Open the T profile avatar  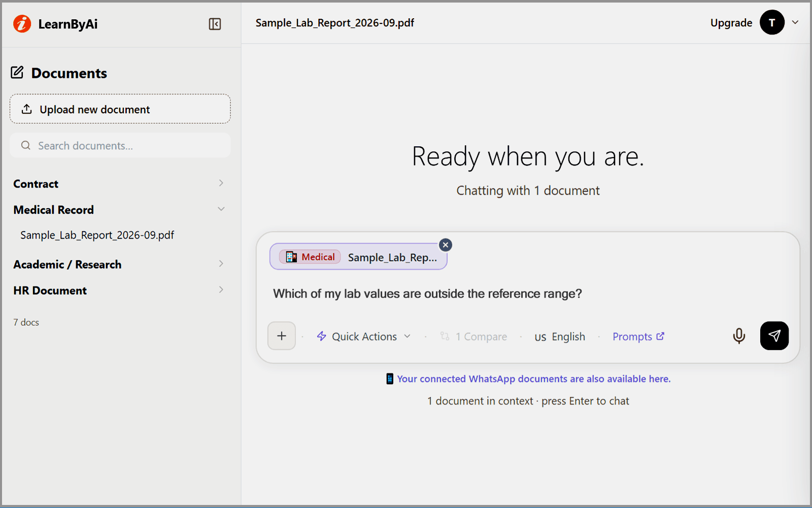(772, 22)
